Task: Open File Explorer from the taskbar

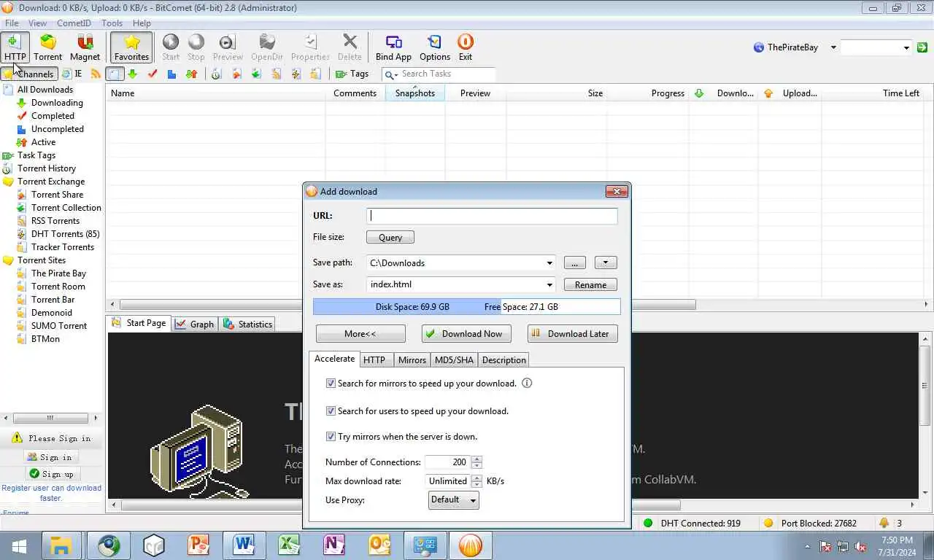Action: coord(61,545)
